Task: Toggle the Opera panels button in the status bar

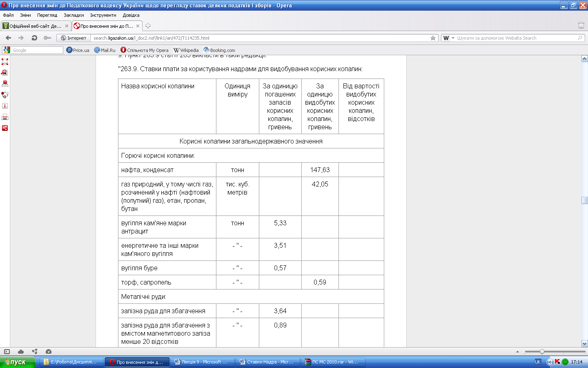Action: [7, 352]
